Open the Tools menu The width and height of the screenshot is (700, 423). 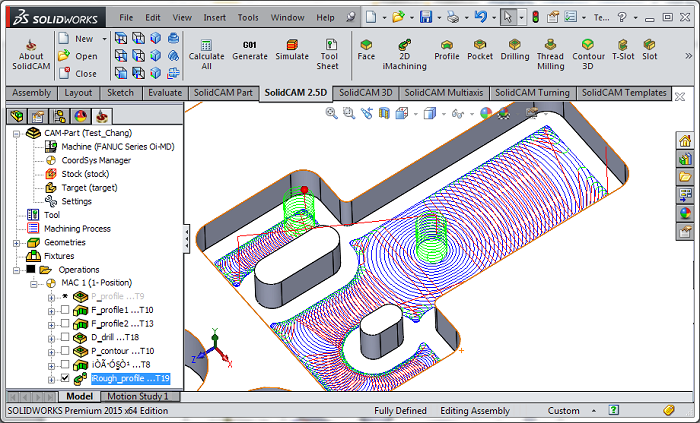point(248,17)
